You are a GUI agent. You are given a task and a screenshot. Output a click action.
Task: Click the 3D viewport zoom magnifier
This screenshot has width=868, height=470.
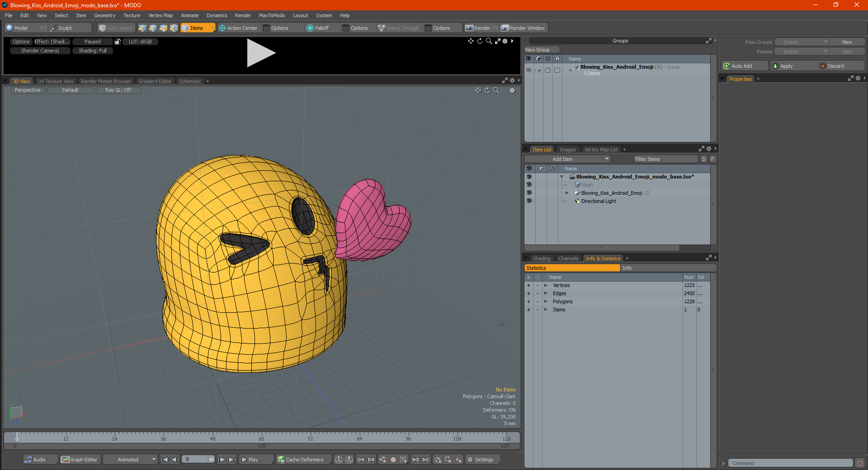[x=496, y=90]
